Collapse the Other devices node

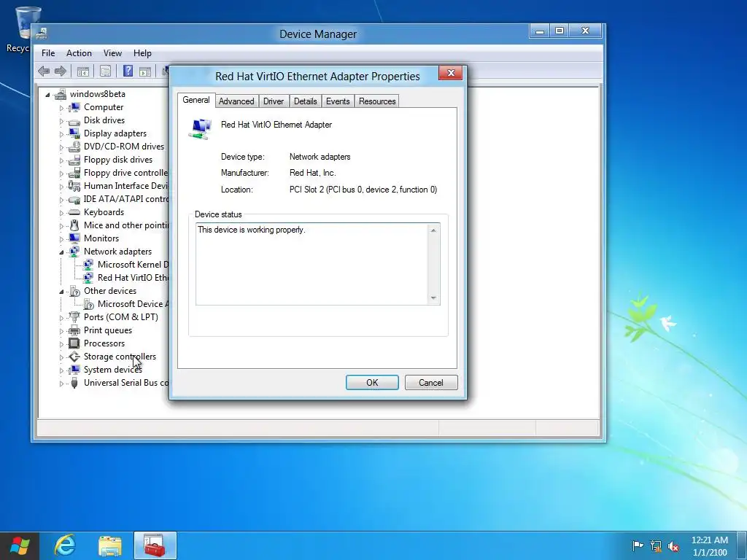61,292
